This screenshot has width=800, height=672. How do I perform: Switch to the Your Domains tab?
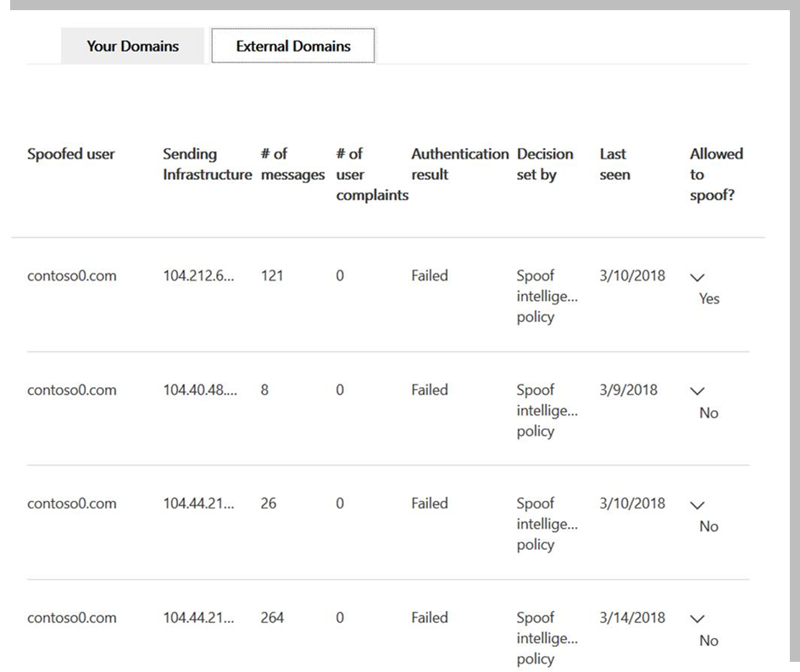132,46
